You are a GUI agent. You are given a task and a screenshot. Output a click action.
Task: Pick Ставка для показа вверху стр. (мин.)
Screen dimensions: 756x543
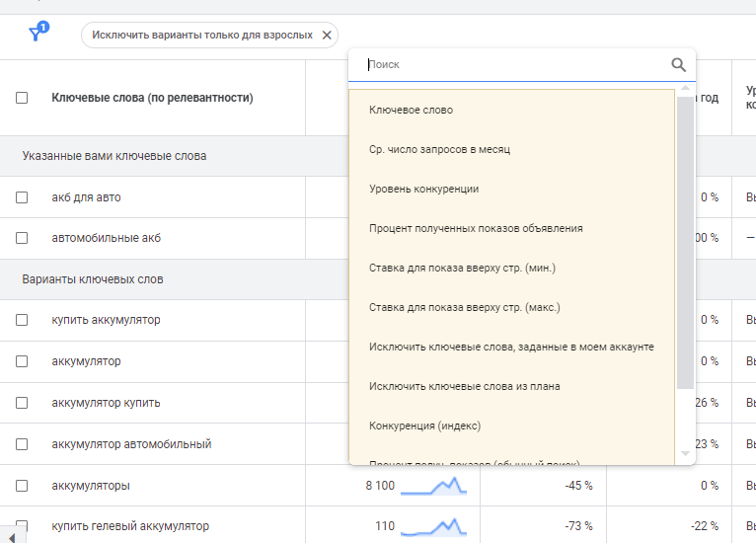coord(511,269)
